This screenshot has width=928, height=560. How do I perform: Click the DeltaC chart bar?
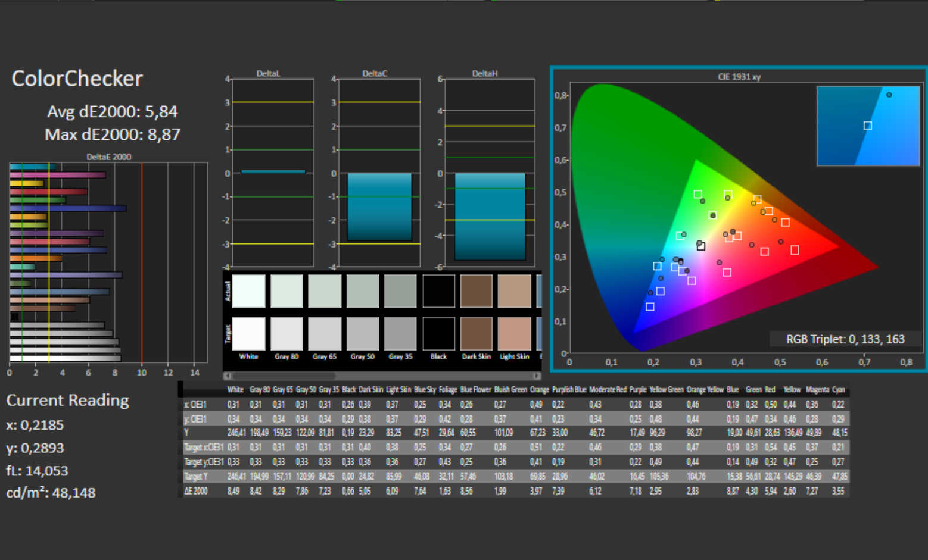(x=379, y=207)
